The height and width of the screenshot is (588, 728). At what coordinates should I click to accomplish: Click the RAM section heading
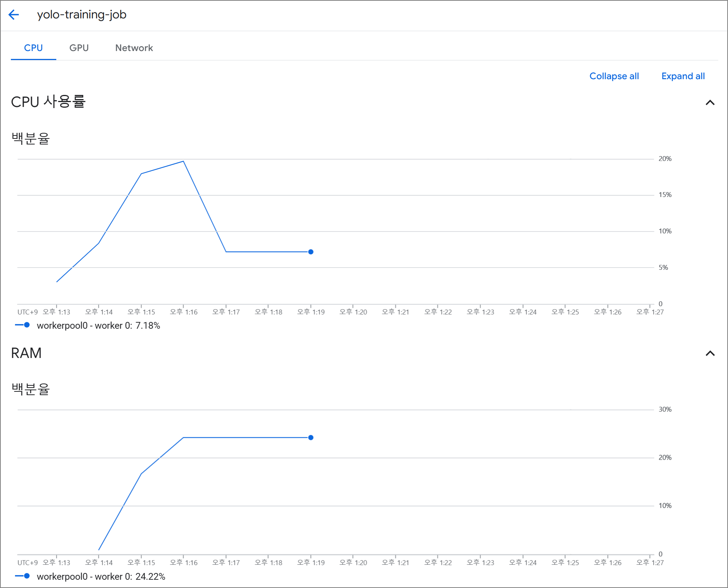click(x=26, y=353)
